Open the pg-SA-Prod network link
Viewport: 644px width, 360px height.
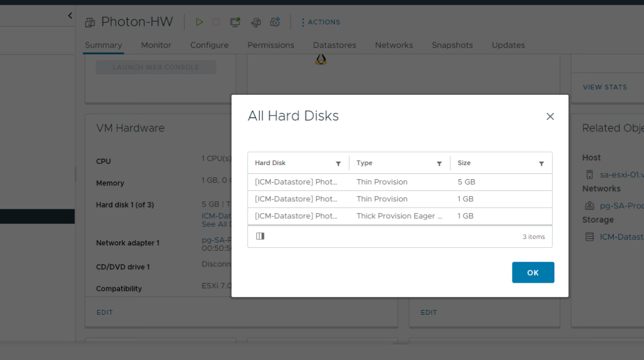tap(622, 206)
